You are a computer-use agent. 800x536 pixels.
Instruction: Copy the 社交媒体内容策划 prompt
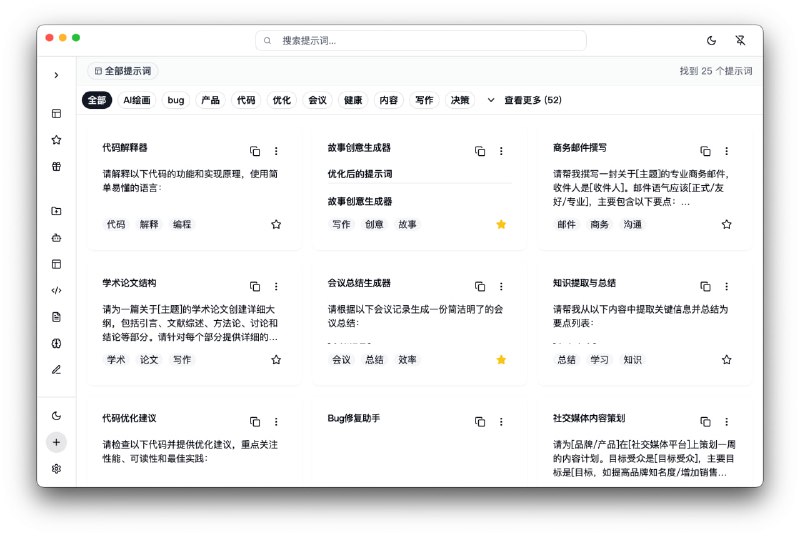click(x=705, y=422)
